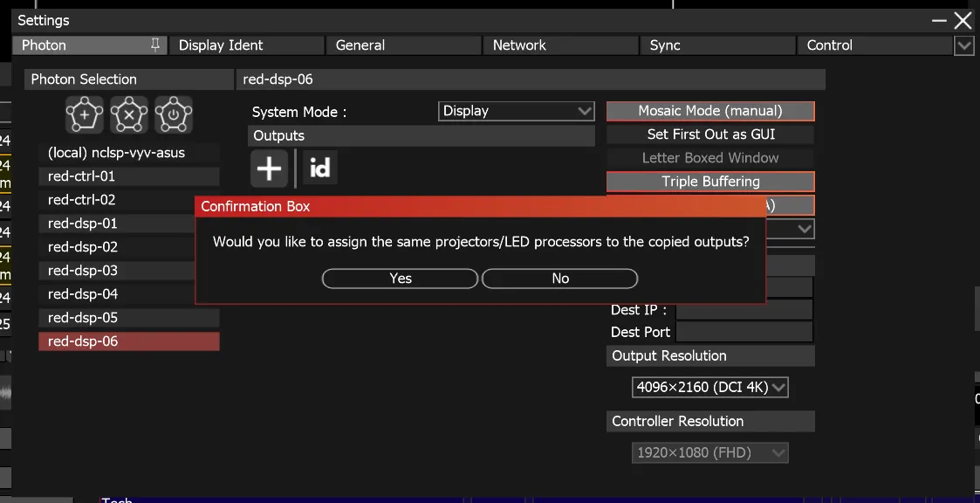Select red-ctrl-01 in Photon list
Image resolution: width=980 pixels, height=503 pixels.
click(x=129, y=176)
